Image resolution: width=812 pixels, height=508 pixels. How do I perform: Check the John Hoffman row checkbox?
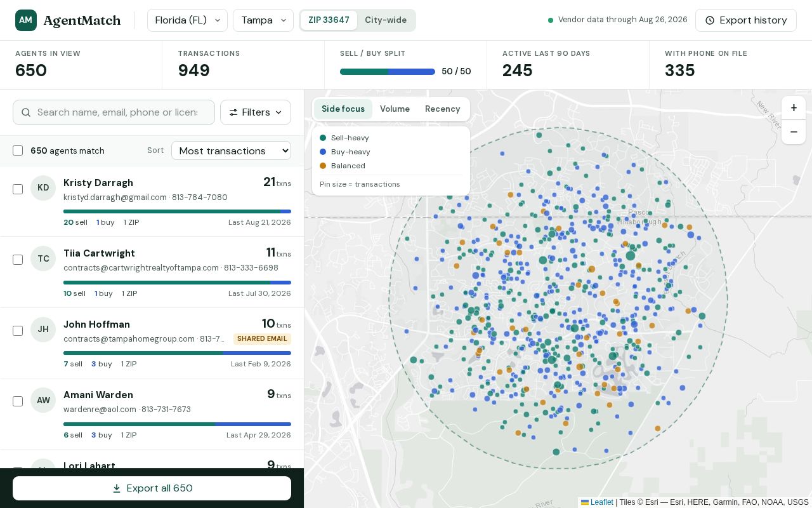[18, 331]
